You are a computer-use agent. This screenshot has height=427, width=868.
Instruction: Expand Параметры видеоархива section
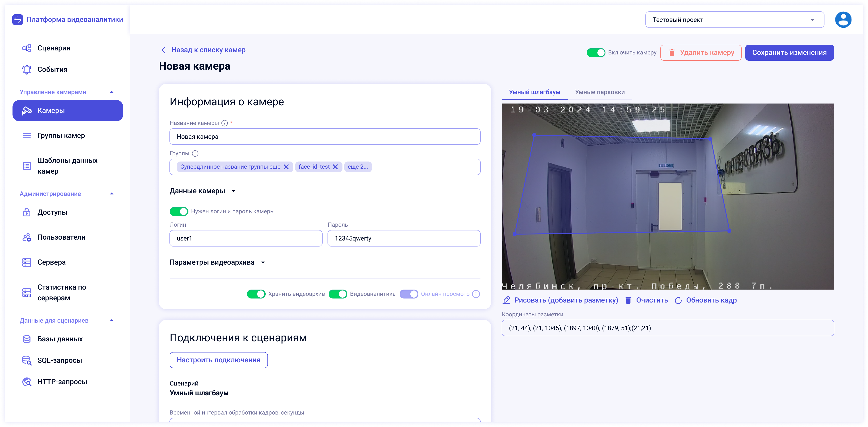click(x=217, y=262)
